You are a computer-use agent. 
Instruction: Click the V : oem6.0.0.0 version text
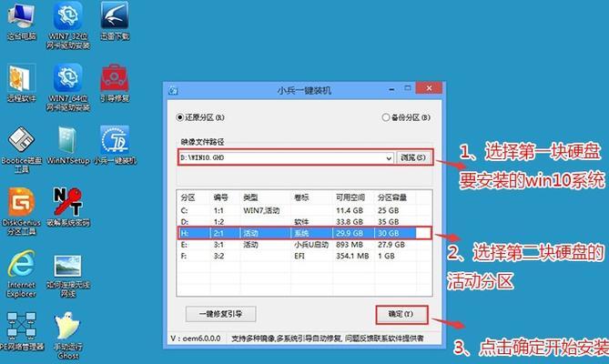point(196,339)
